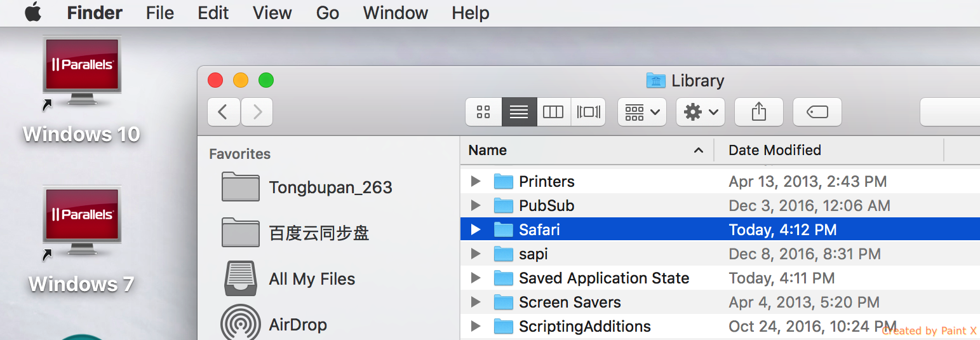
Task: Click the 百度云同步盘 folder icon
Action: [x=241, y=233]
